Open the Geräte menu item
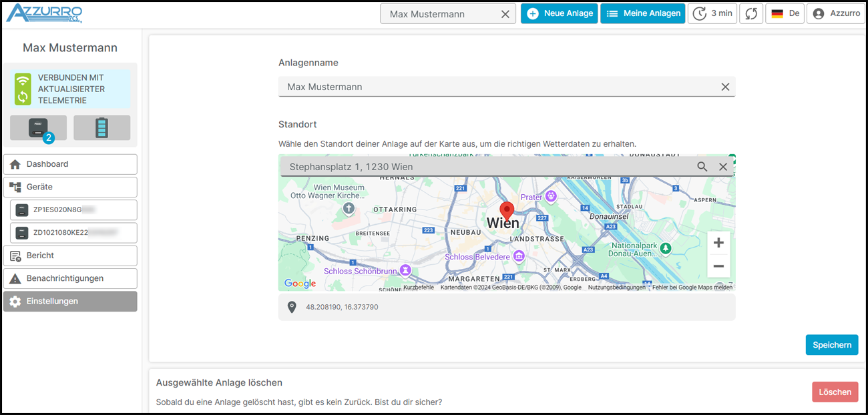 click(70, 187)
